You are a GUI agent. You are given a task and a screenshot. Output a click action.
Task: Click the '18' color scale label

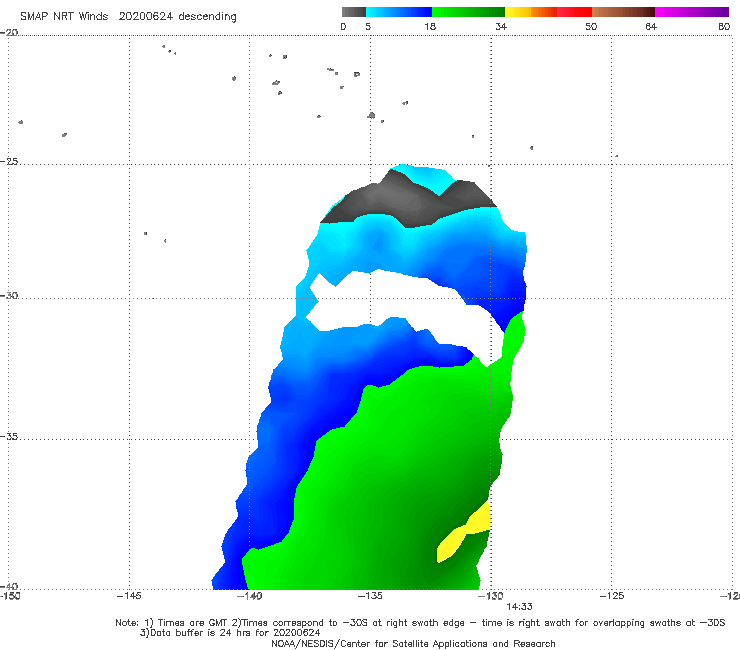pos(430,26)
